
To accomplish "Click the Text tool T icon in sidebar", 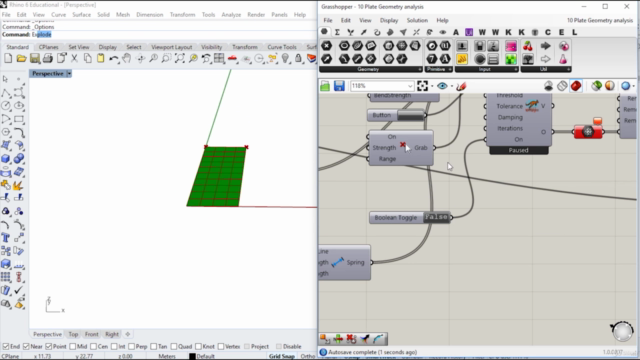I will tap(6, 238).
